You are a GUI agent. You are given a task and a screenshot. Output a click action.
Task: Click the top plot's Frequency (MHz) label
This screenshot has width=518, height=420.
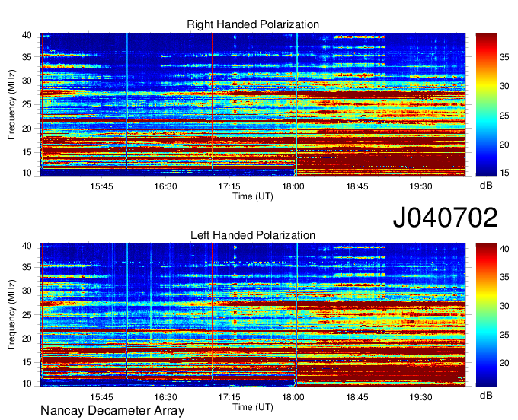coord(11,104)
